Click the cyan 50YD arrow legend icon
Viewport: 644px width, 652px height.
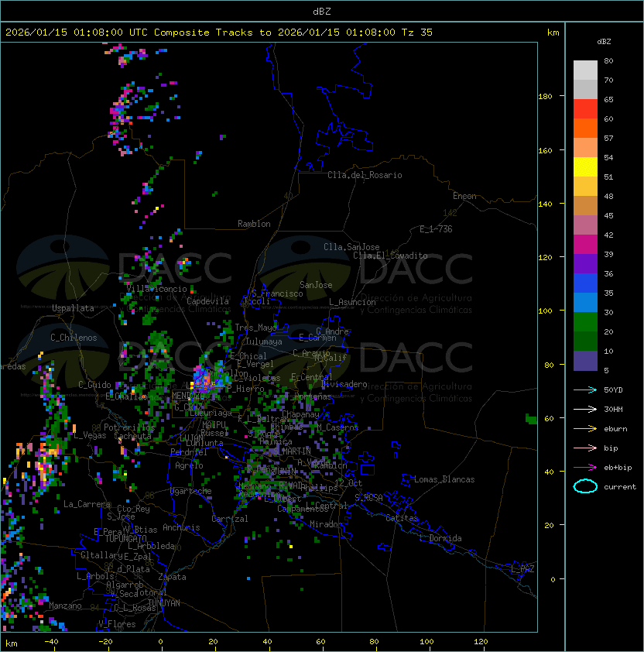coord(585,389)
